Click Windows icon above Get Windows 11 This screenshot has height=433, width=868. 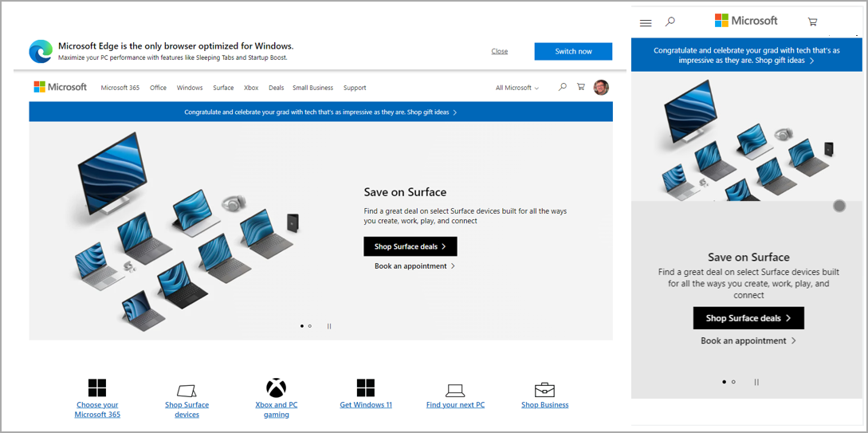365,388
